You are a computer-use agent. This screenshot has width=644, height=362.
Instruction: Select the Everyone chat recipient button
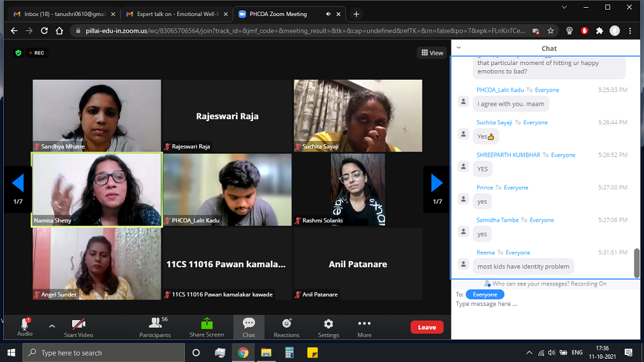pos(485,294)
